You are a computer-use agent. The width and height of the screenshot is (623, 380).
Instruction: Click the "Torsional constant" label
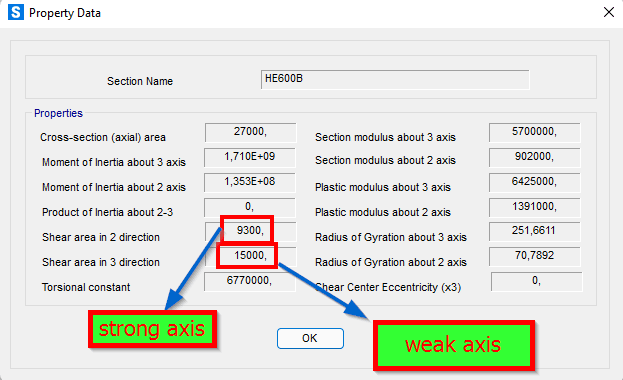86,287
